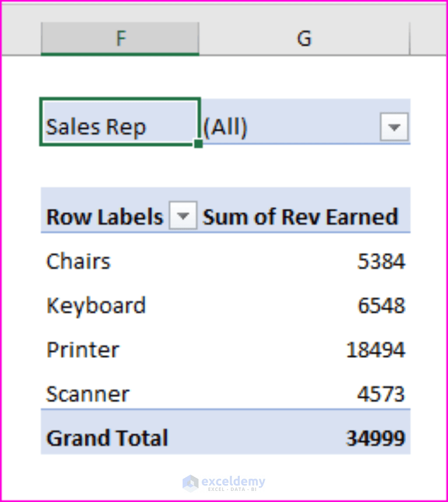Click the Grand Total label cell
448x502 pixels.
(x=107, y=437)
